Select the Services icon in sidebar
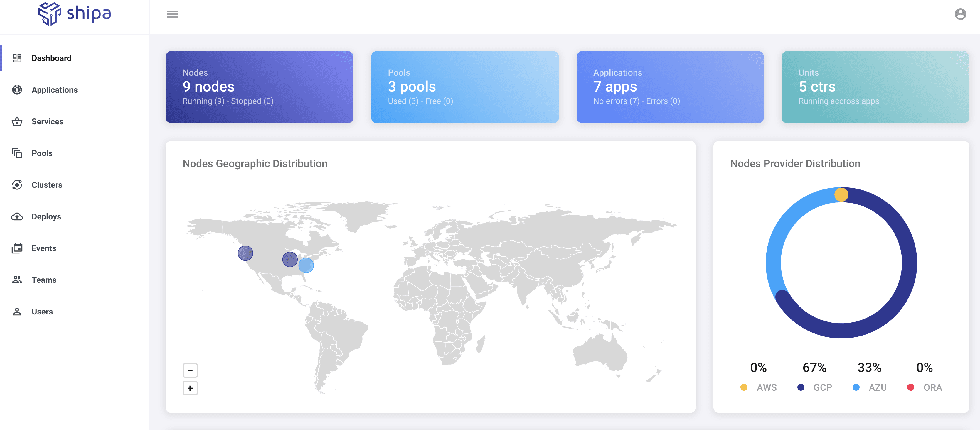This screenshot has width=980, height=430. pos(17,121)
